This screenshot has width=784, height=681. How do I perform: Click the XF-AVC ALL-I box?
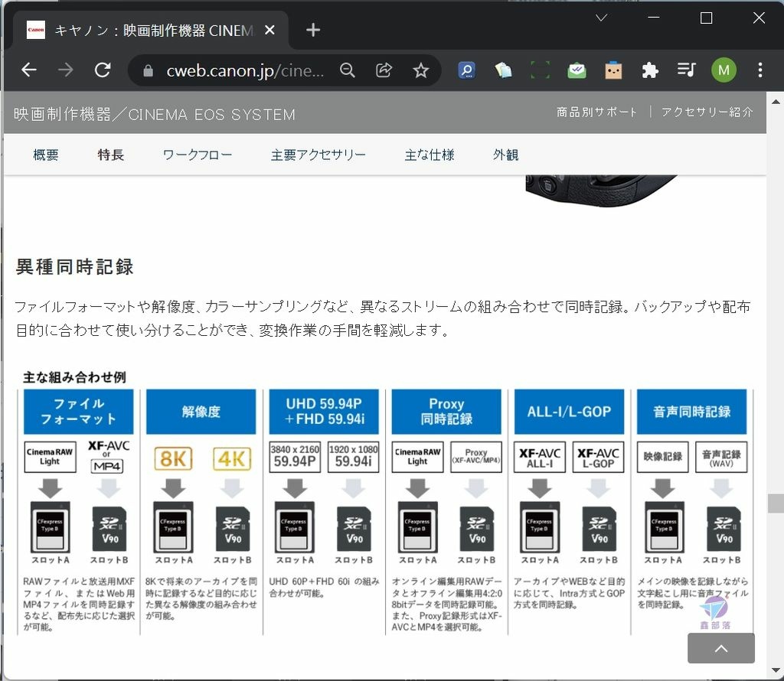pos(540,457)
